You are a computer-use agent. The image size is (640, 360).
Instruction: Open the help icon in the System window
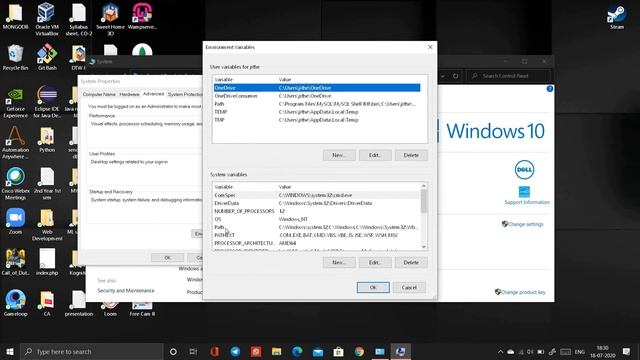549,89
